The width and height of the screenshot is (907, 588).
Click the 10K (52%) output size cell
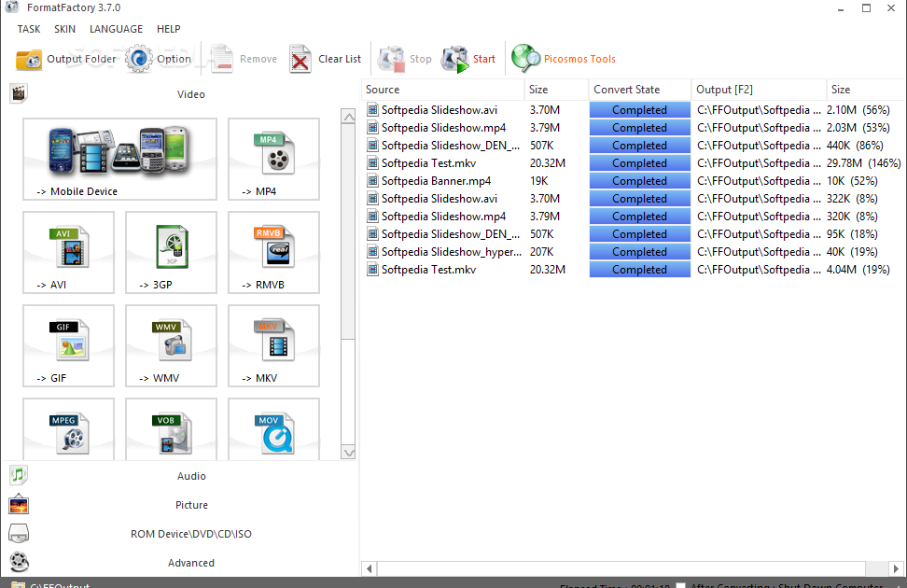click(x=852, y=181)
